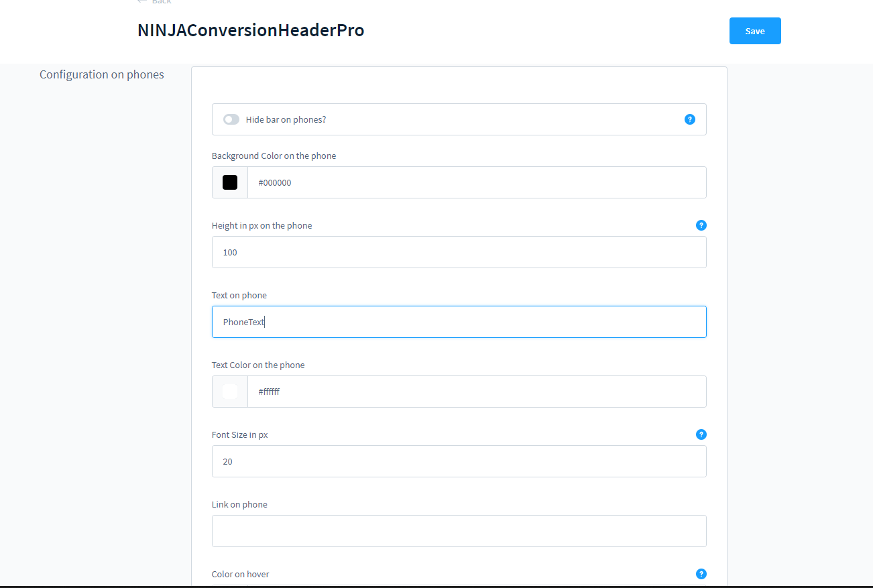The height and width of the screenshot is (588, 873).
Task: Click the empty Link on phone field
Action: [459, 531]
